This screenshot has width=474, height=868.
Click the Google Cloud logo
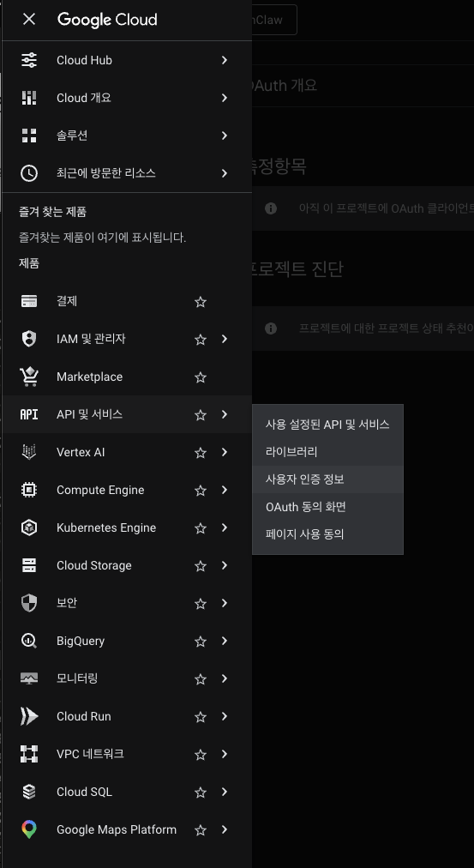[x=107, y=20]
